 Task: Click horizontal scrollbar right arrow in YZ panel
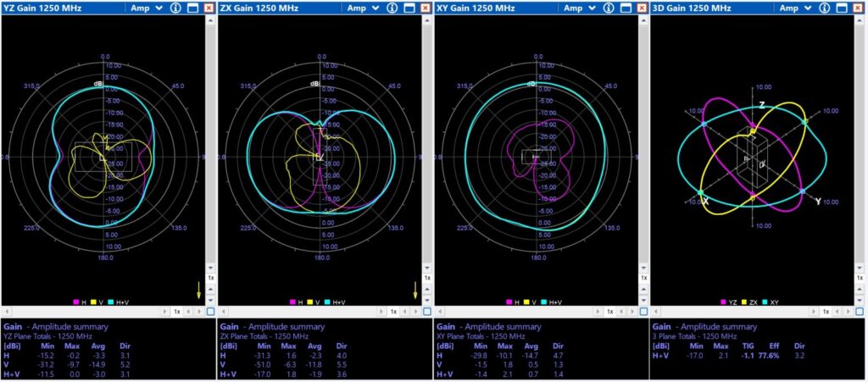tap(164, 311)
